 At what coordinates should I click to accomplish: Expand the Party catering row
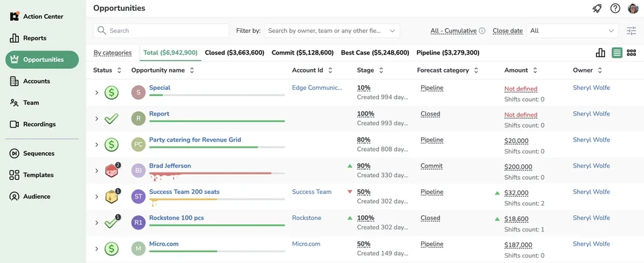point(97,145)
